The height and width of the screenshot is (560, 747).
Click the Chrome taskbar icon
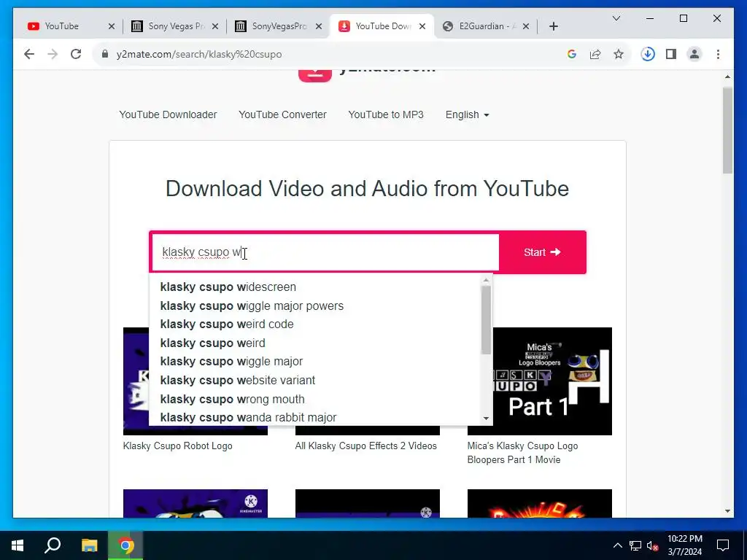coord(125,545)
